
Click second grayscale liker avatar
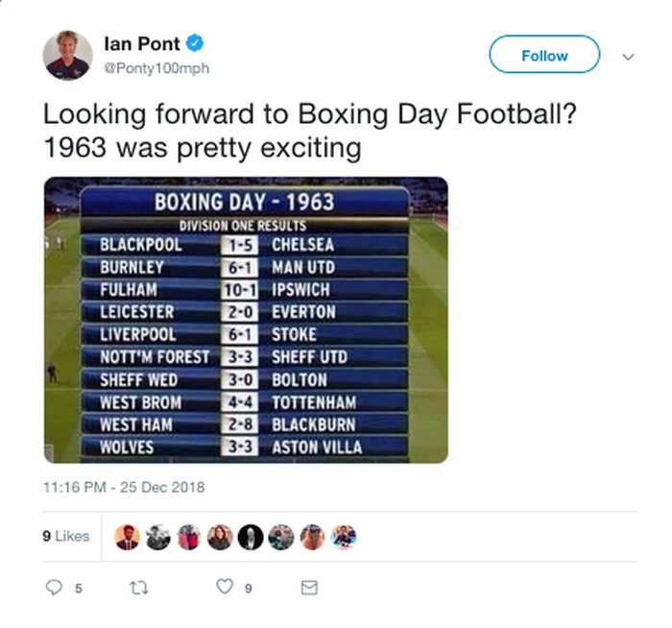[x=158, y=537]
